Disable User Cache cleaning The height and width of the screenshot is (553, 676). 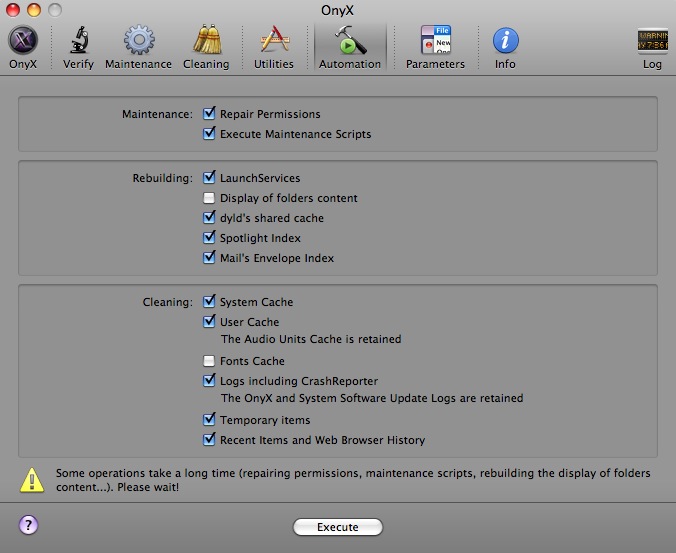(x=209, y=321)
